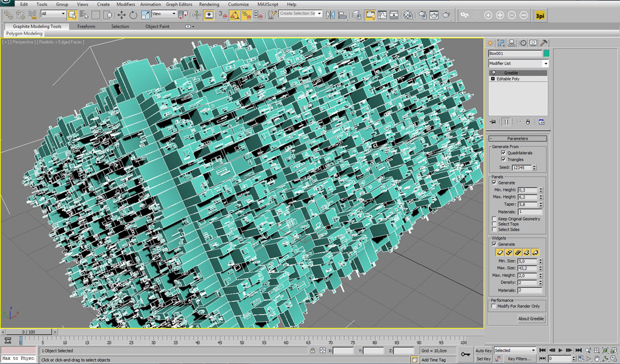This screenshot has width=620, height=364.
Task: Open the Layer Manager icon
Action: [356, 15]
